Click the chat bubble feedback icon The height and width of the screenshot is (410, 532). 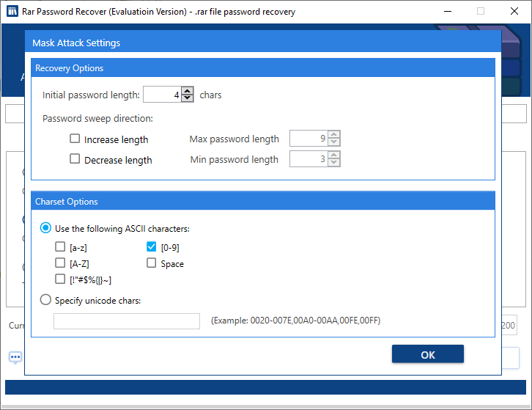click(x=15, y=357)
